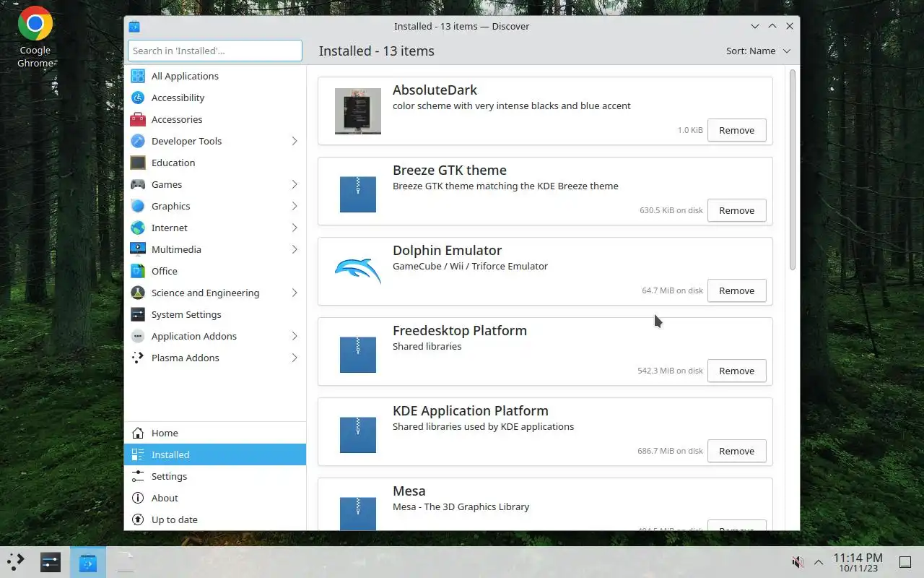Screen dimensions: 924x578
Task: Click the Breeze GTK theme package icon
Action: click(358, 194)
